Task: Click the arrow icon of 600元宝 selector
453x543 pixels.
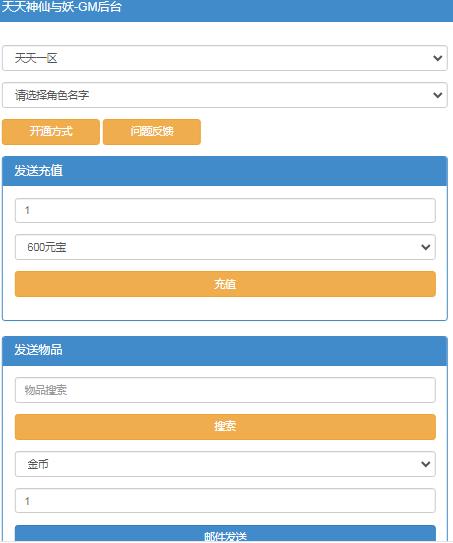Action: click(426, 247)
